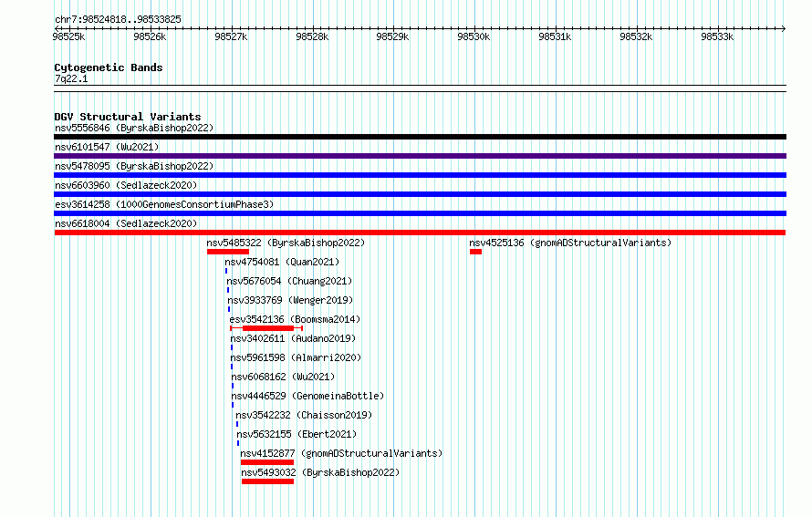Open the nsv6618004 (Sedlazeck2020) label

(126, 223)
